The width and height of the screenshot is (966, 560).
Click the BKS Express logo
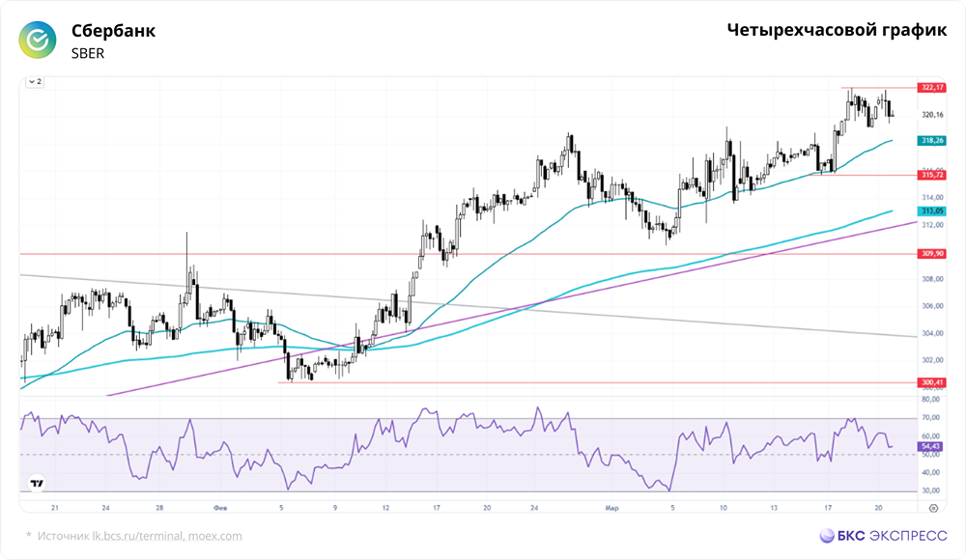coord(883,536)
